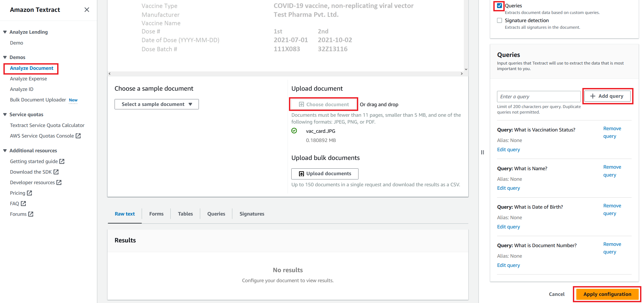
Task: Enable the Signature detection checkbox
Action: click(499, 20)
